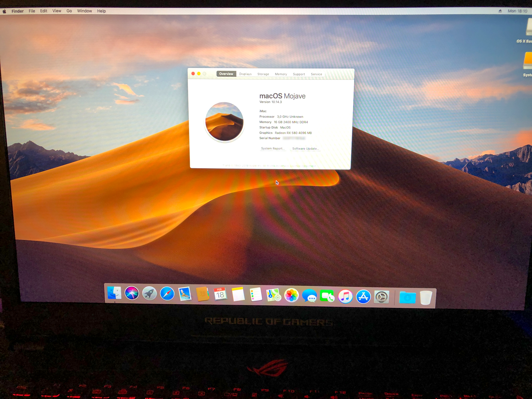
Task: Open Calendar showing 18
Action: 220,294
